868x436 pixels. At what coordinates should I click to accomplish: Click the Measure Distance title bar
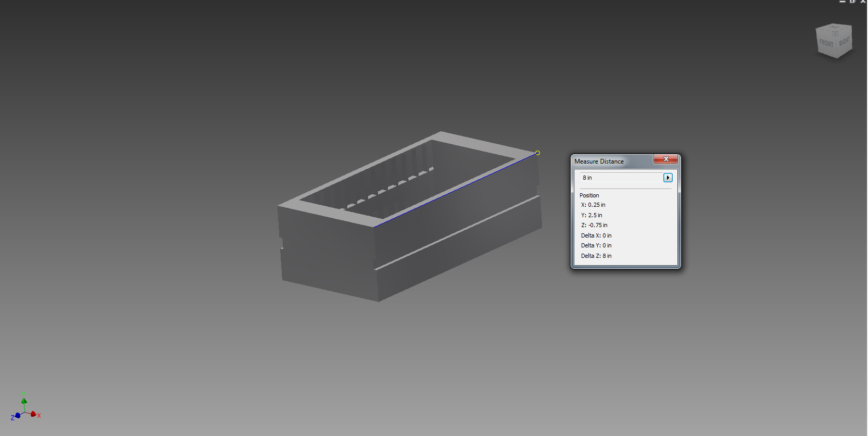613,161
